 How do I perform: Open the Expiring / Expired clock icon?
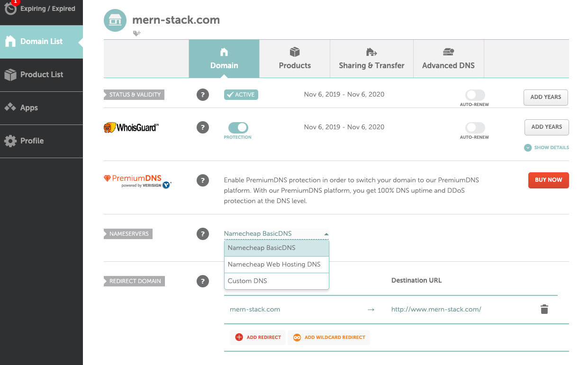tap(10, 9)
